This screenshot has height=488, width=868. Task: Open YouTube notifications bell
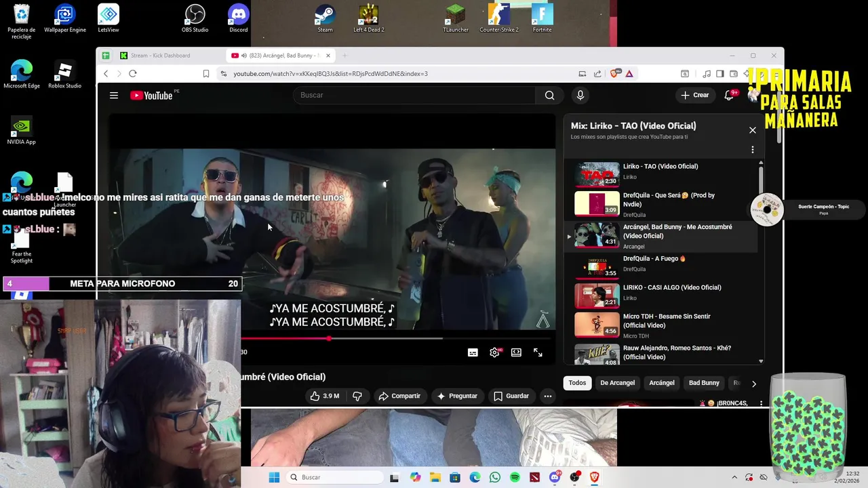pos(729,96)
